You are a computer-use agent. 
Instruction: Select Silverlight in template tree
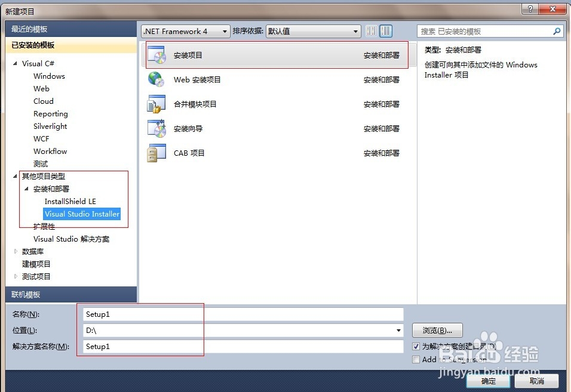[50, 126]
